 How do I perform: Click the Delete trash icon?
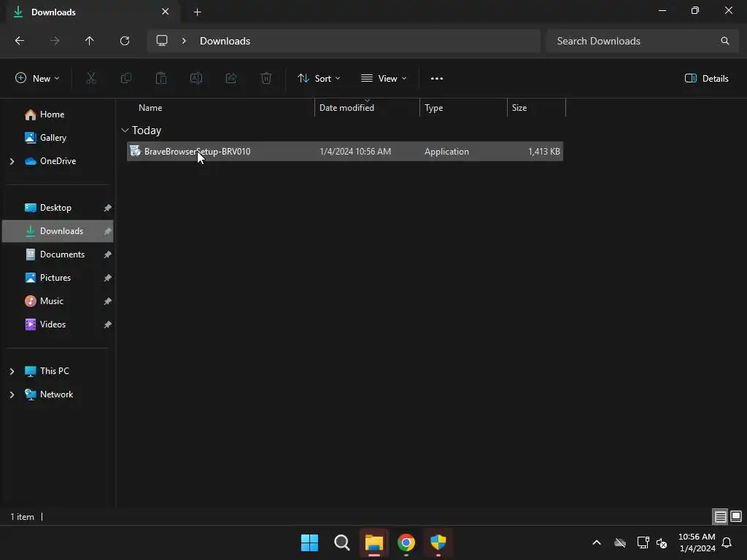point(266,78)
